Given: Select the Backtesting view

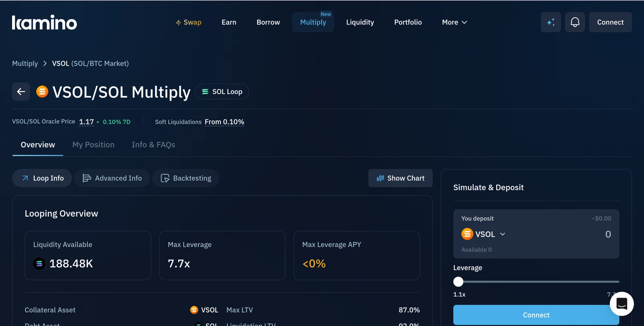Looking at the screenshot, I should tap(186, 178).
